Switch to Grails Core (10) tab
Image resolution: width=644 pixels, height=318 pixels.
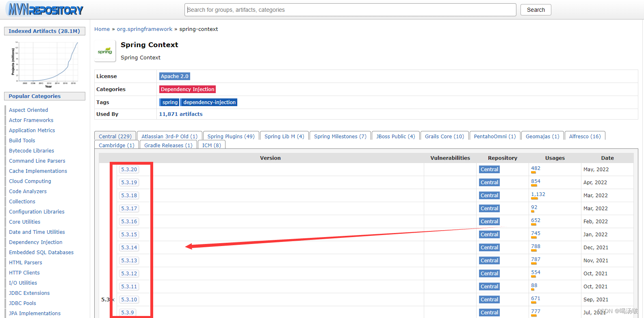point(445,136)
